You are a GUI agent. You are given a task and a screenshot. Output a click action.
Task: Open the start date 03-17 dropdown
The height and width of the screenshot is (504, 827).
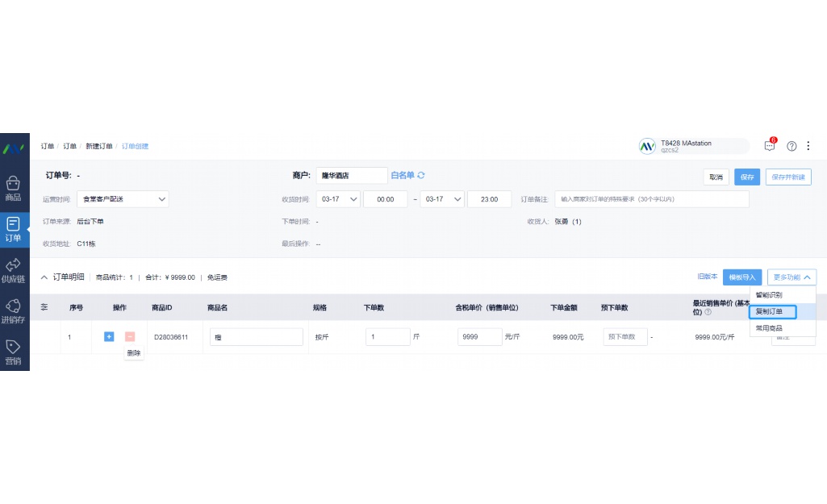338,199
